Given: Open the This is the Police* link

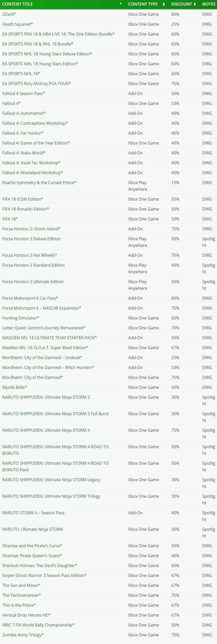Looking at the screenshot, I should pyautogui.click(x=19, y=605).
